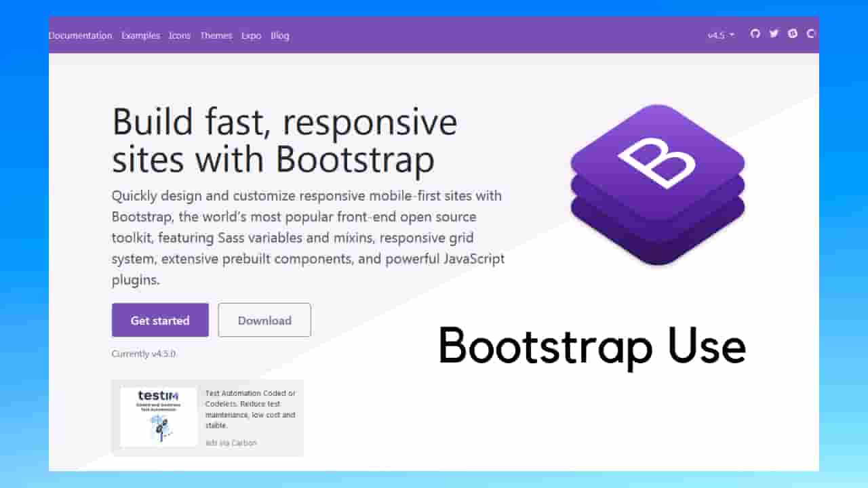Click the Get started button
Image resolution: width=868 pixels, height=488 pixels.
click(160, 320)
